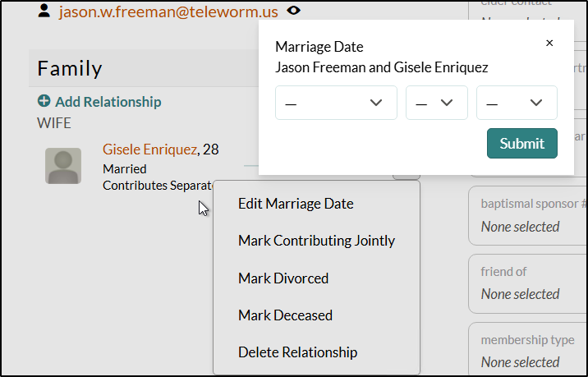Click the chevron arrow of the year selector

coord(536,103)
